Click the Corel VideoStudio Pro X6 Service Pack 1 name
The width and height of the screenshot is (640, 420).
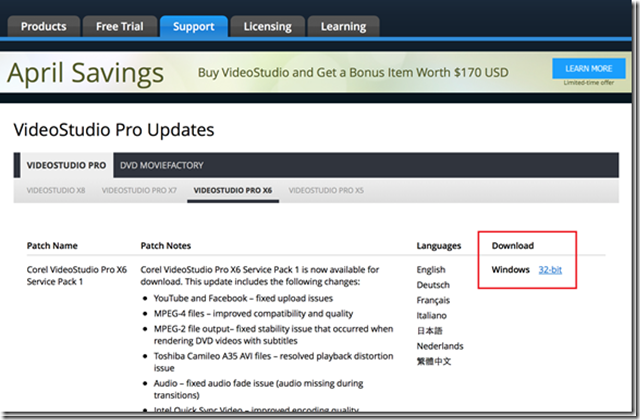point(77,276)
